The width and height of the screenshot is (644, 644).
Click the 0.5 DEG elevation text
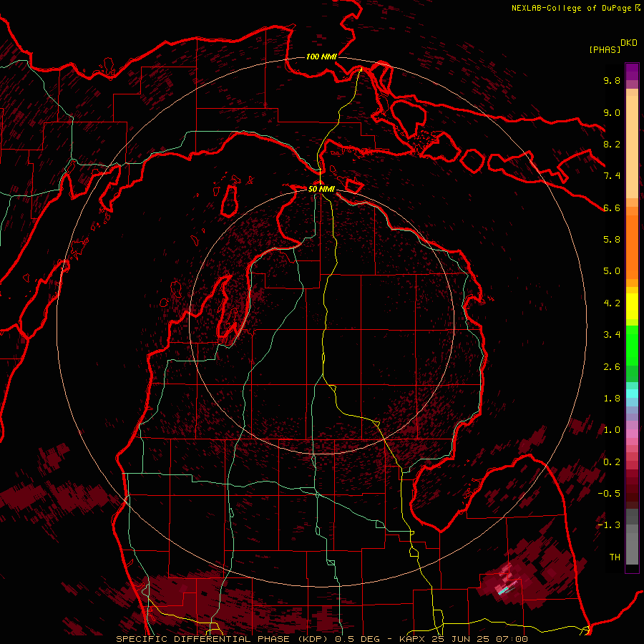(356, 639)
